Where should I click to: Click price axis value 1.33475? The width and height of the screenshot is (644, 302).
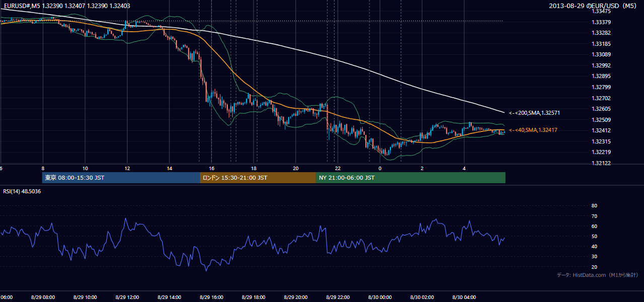[601, 11]
